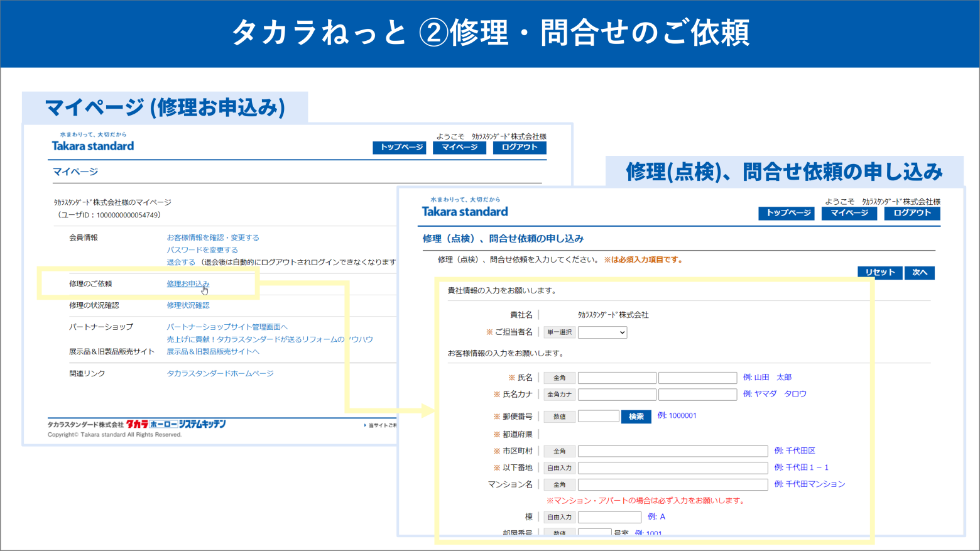Open 売上げに貢献！リフォームのノウハウ link
The image size is (980, 551).
coord(269,339)
